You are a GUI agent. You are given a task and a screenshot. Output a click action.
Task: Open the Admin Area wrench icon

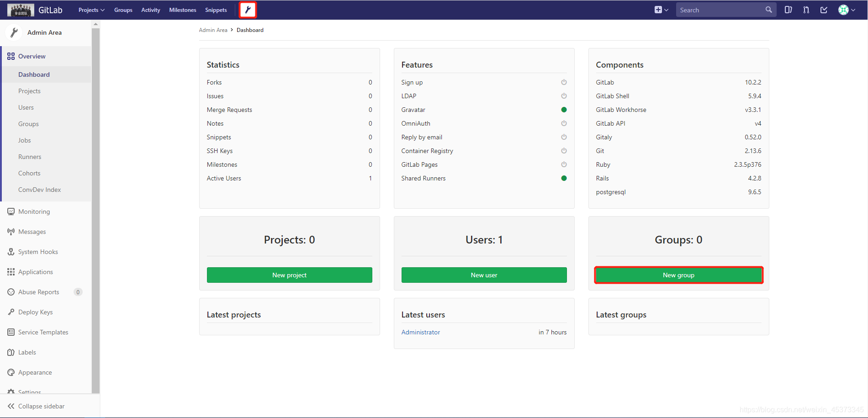[x=248, y=10]
